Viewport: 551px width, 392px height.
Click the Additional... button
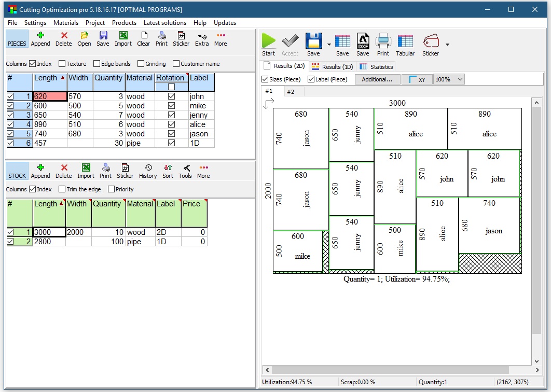[x=377, y=79]
